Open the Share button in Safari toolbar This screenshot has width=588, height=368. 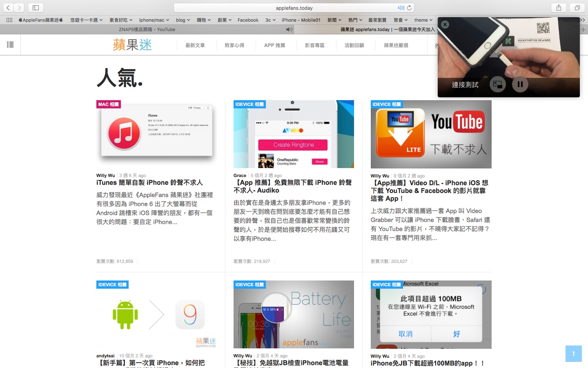(559, 8)
